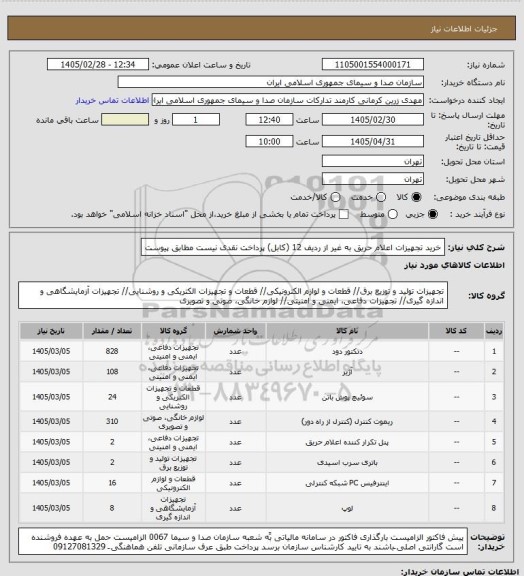Screen dimensions: 524x576
Task: Select the کالا radio button
Action: pyautogui.click(x=416, y=197)
